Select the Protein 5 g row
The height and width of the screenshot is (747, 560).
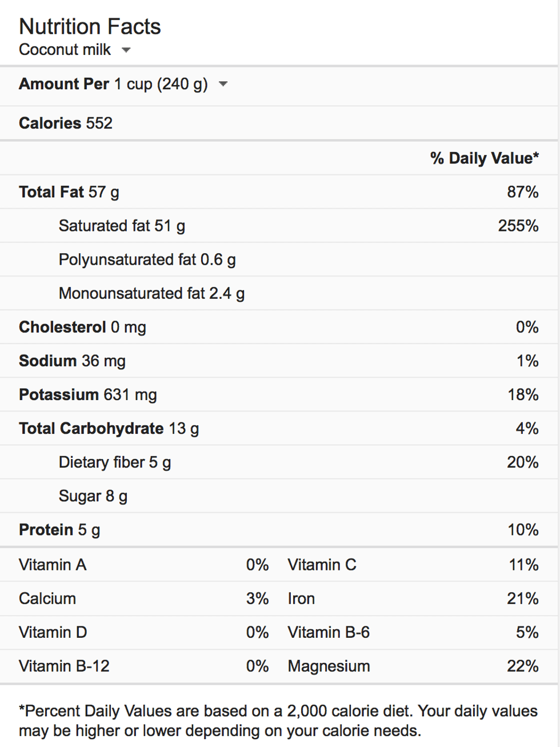[x=59, y=530]
